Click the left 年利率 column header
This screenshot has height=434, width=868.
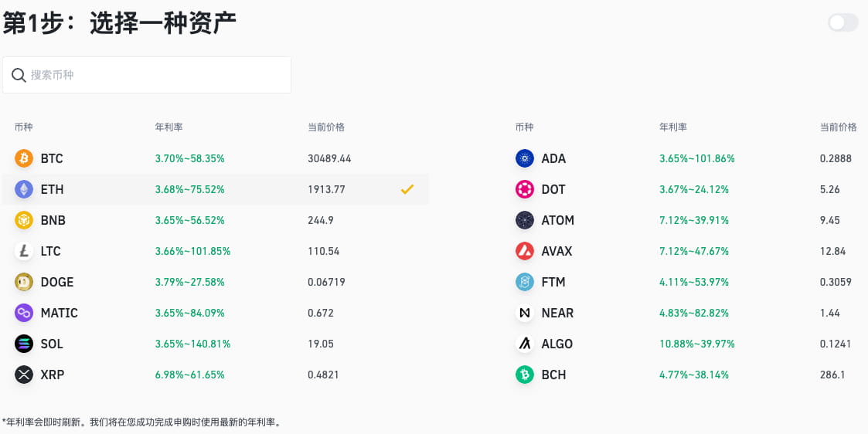(168, 127)
